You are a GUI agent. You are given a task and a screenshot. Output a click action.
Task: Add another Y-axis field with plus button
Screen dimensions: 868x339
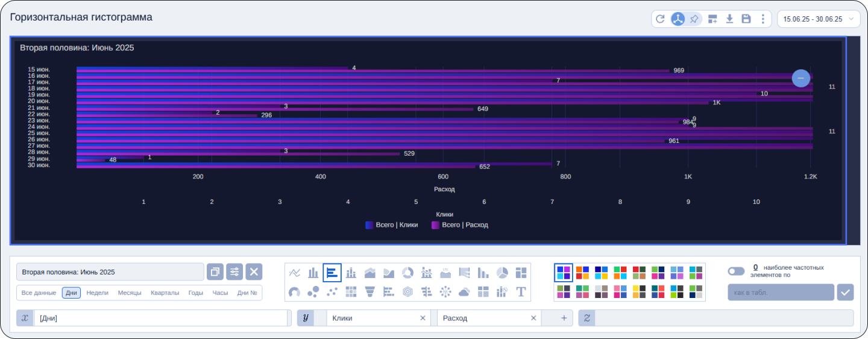564,318
